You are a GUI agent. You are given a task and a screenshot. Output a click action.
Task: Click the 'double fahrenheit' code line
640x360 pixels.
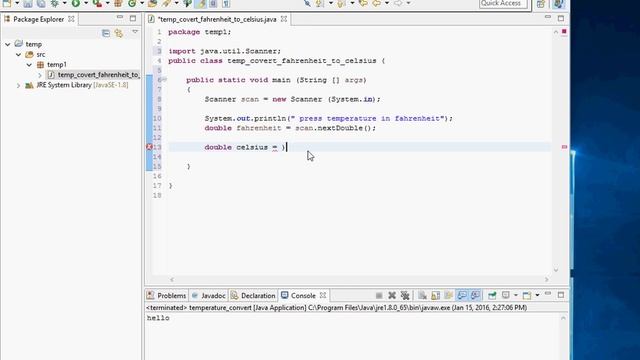290,128
